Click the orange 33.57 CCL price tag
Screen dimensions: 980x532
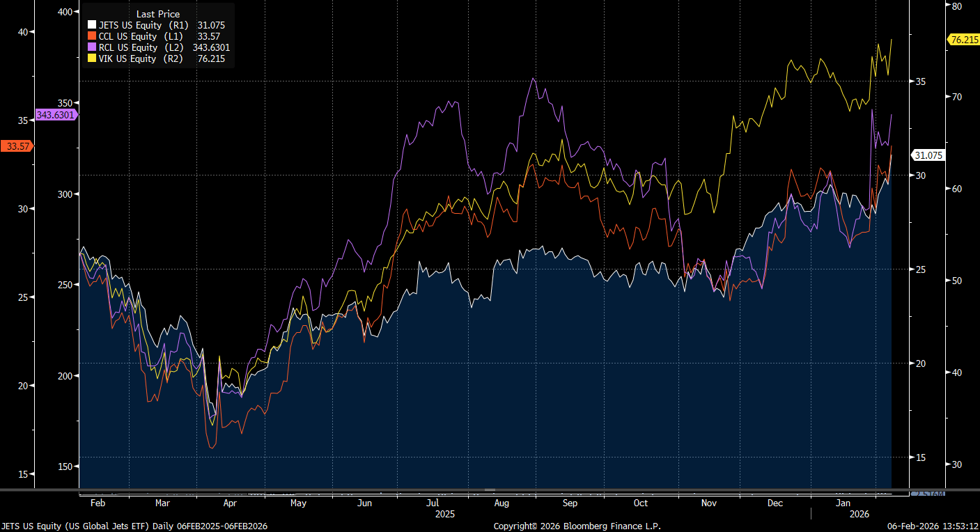(x=17, y=146)
